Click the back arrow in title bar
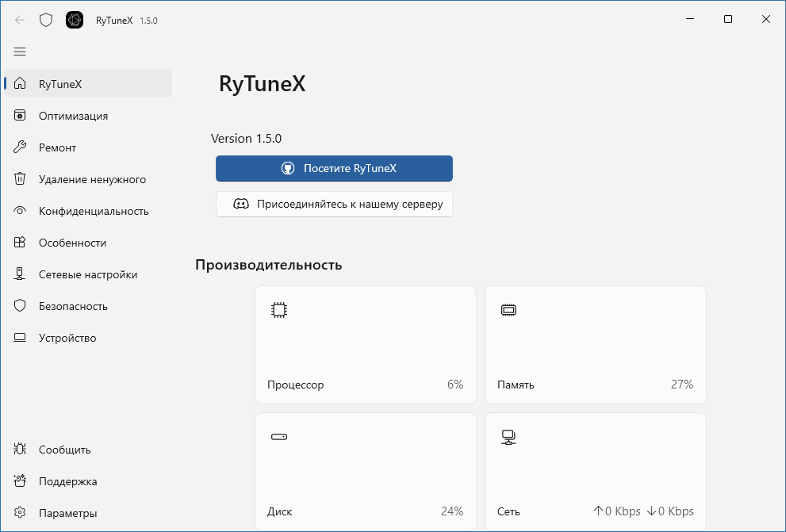The height and width of the screenshot is (532, 786). pos(20,20)
